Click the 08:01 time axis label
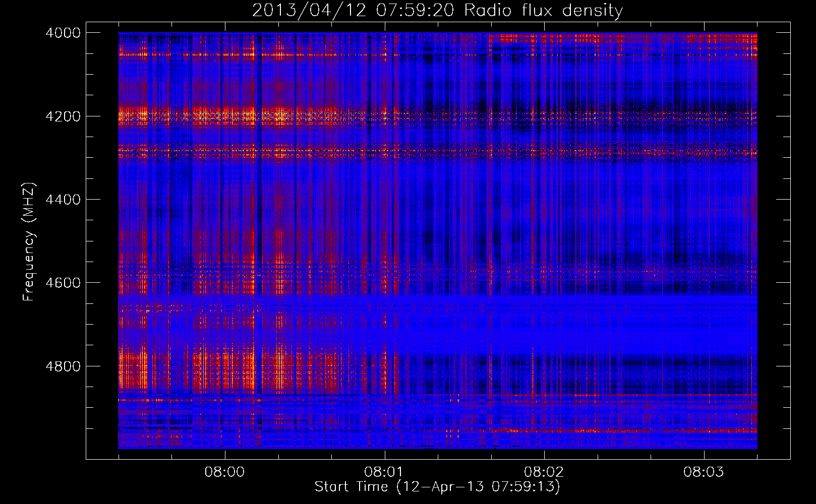816x504 pixels. coord(385,472)
